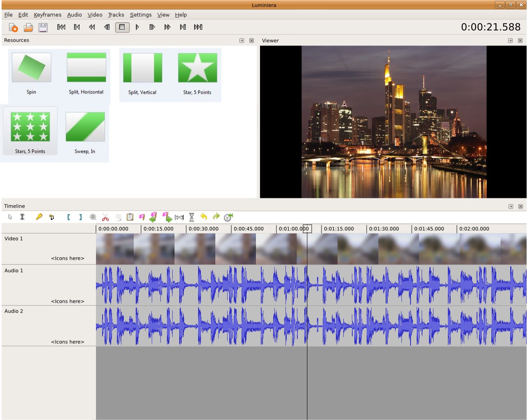Viewport: 527px width, 420px height.
Task: Set the in point with the left bracket icon
Action: pos(68,217)
